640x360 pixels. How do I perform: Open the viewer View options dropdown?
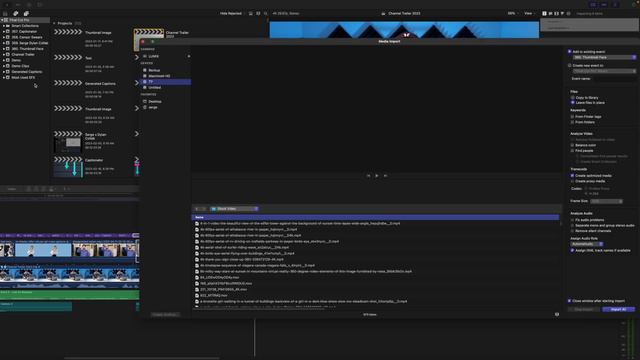529,13
